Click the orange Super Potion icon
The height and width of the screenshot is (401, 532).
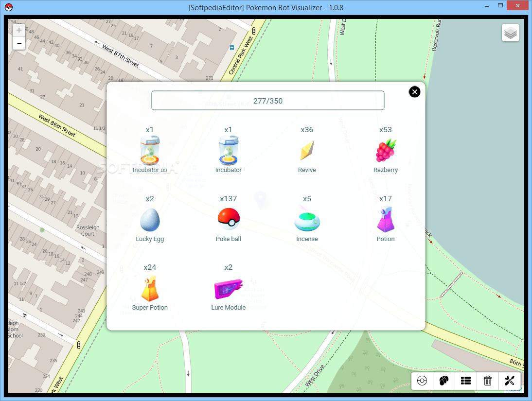150,288
